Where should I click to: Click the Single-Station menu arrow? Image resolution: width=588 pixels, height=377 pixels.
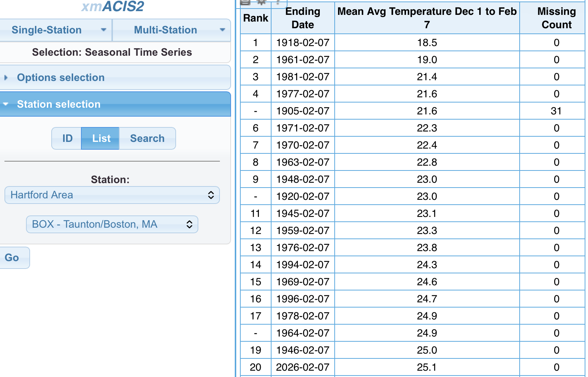[104, 30]
